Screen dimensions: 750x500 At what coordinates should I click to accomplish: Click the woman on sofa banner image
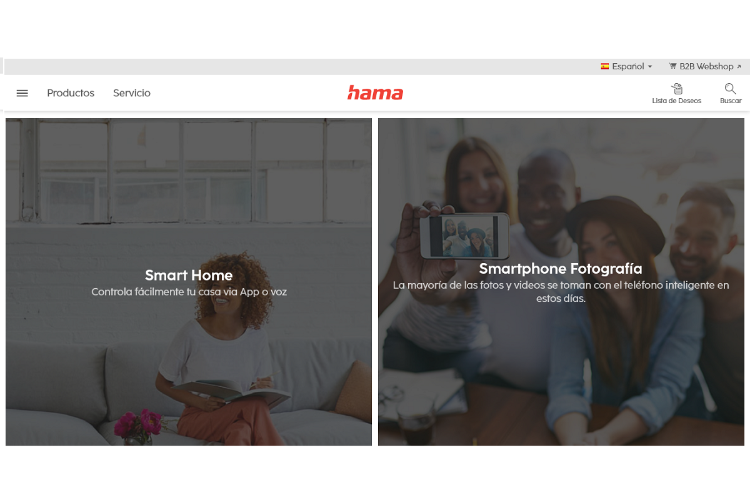coord(188,282)
